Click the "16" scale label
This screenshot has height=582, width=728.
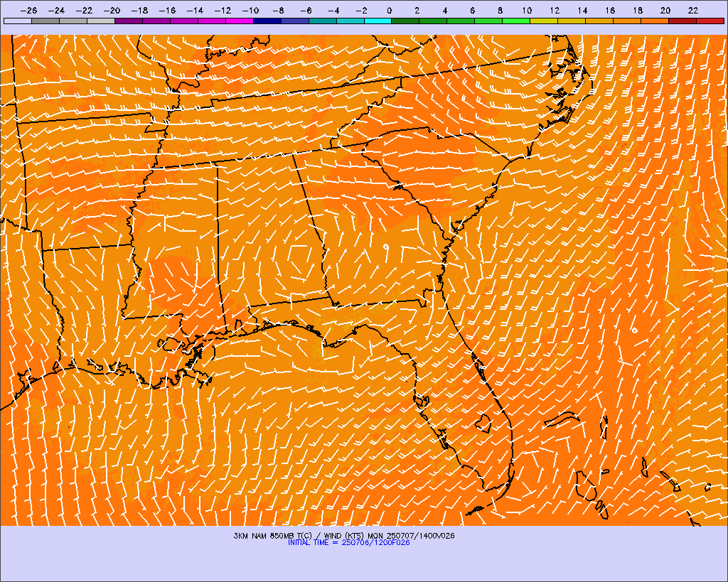610,10
